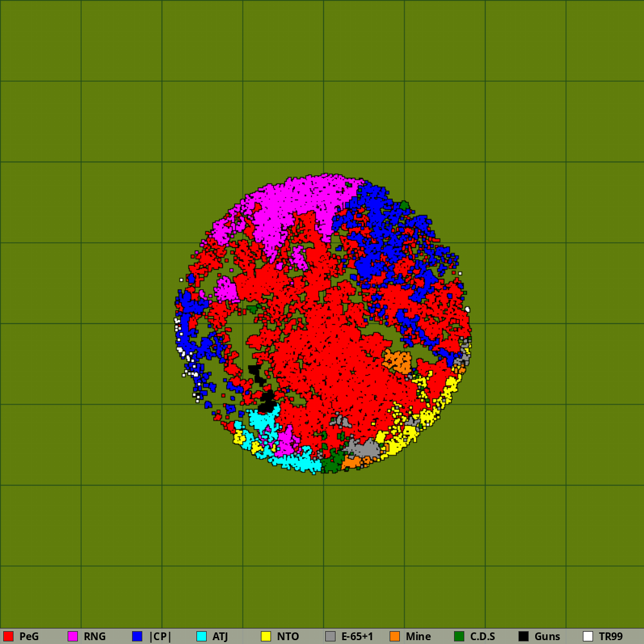Viewport: 644px width, 644px height.
Task: Click the white TR99 color swatch
Action: coord(588,636)
